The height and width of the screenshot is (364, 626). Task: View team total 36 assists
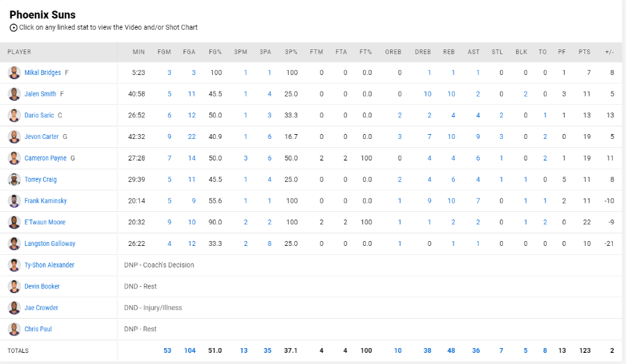click(x=476, y=350)
